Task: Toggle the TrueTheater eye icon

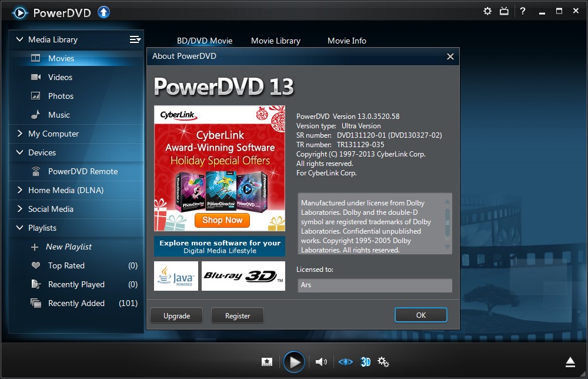Action: (x=345, y=362)
